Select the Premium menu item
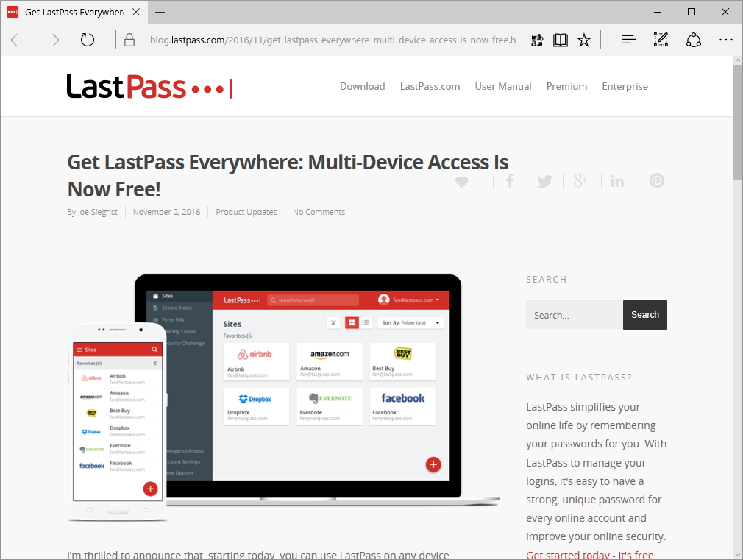 (x=566, y=86)
